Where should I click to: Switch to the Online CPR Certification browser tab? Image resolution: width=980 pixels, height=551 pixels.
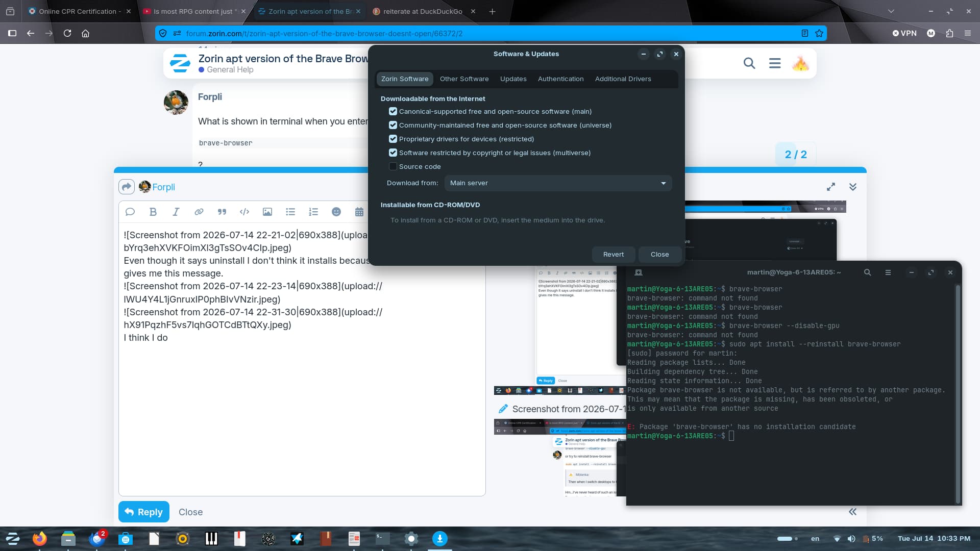pos(79,11)
